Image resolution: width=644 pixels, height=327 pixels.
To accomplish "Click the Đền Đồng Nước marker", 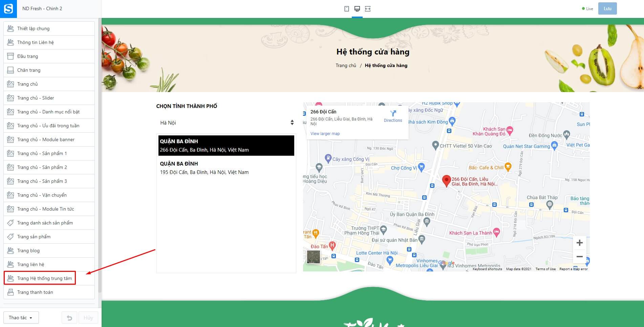I will pos(566,134).
